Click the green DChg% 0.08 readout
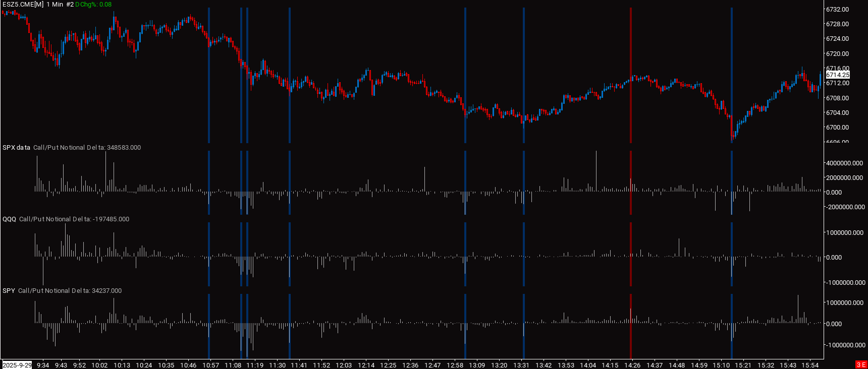 pyautogui.click(x=94, y=5)
